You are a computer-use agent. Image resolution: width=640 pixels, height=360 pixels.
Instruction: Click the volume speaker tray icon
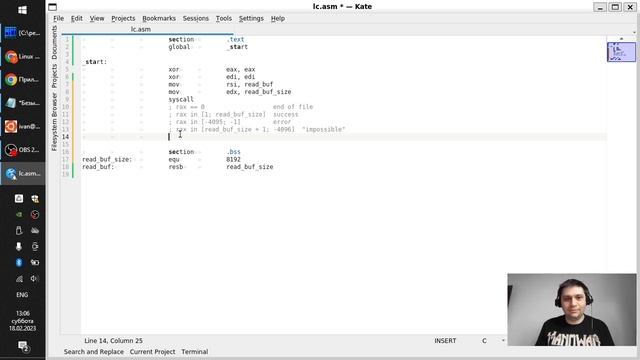(35, 278)
